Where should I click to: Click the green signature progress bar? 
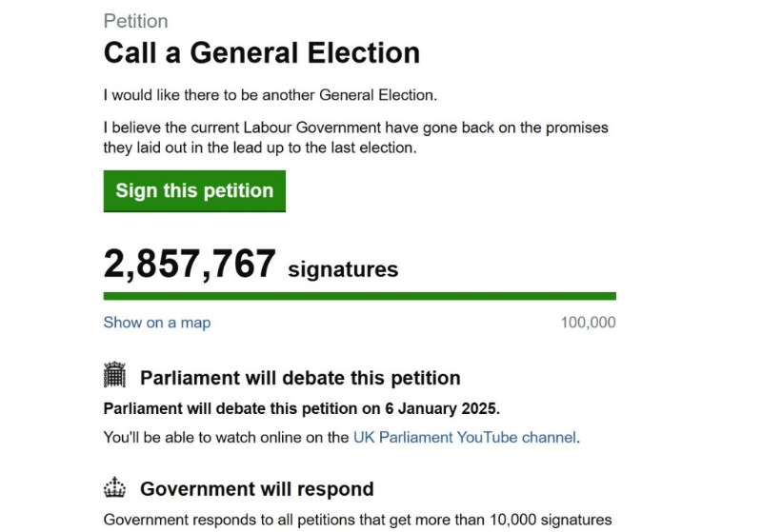click(359, 296)
